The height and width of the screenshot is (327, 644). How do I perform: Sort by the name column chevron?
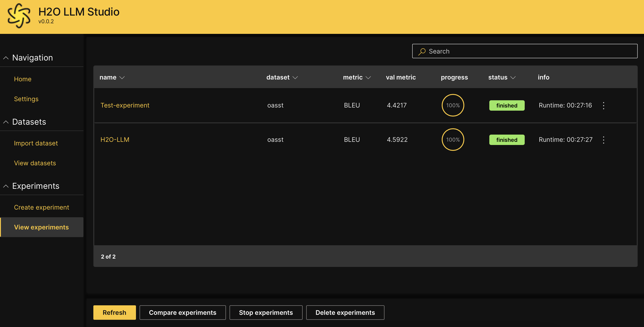122,78
